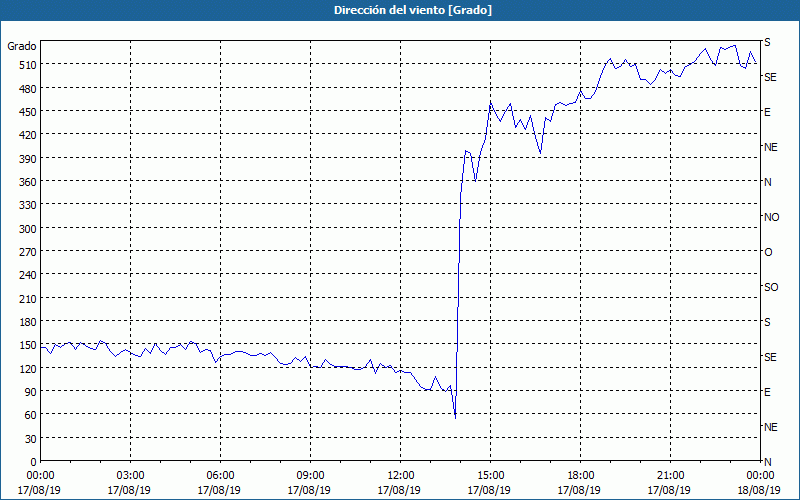Select the 06:00 time label
800x500 pixels.
220,476
